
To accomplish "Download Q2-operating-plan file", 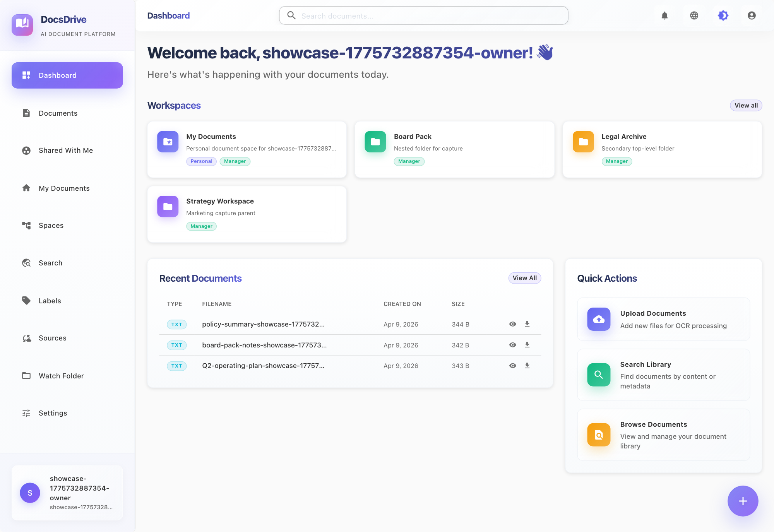I will (527, 366).
